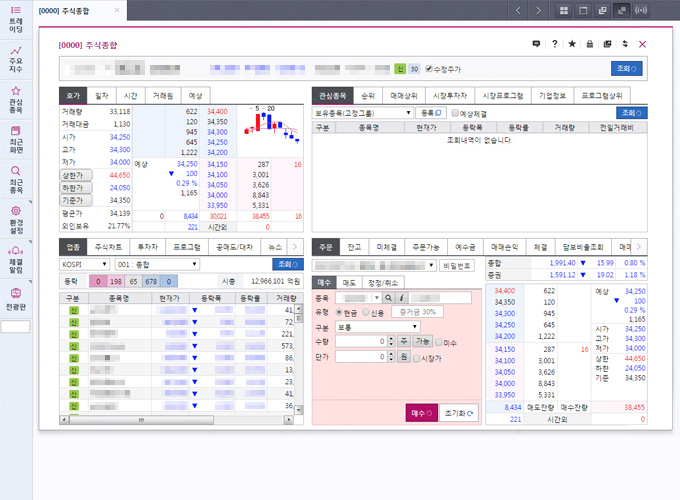Open the 최근종목 search sidebar icon

tap(16, 180)
